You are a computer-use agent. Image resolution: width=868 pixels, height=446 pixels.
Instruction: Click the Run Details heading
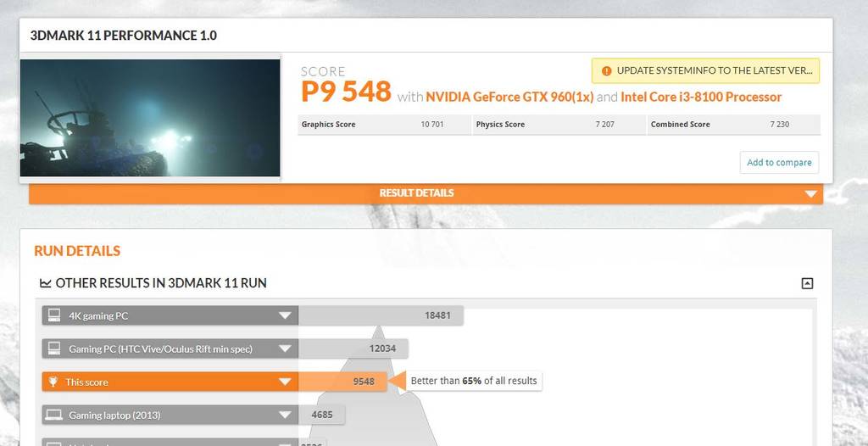[77, 251]
